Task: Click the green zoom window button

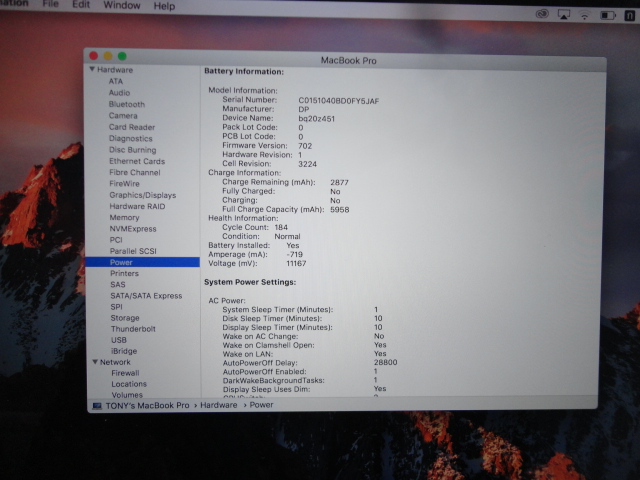Action: (x=122, y=56)
